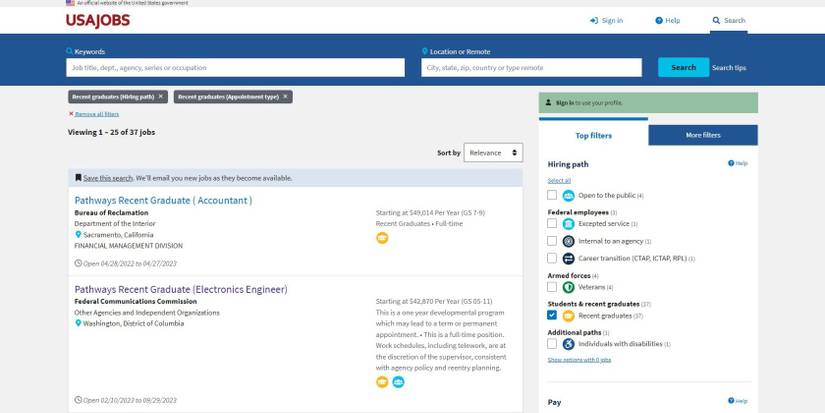Open the Sort by Relevance dropdown
This screenshot has width=825, height=413.
[x=493, y=153]
